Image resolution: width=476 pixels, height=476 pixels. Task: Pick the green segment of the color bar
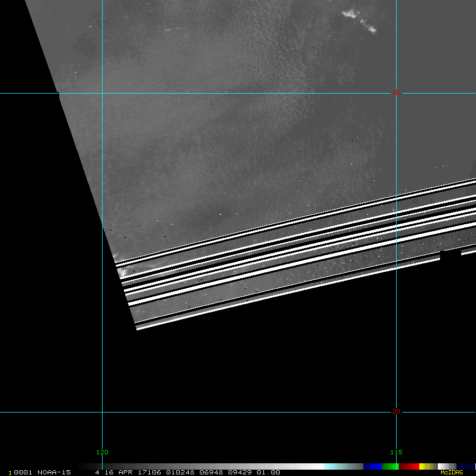pyautogui.click(x=390, y=466)
